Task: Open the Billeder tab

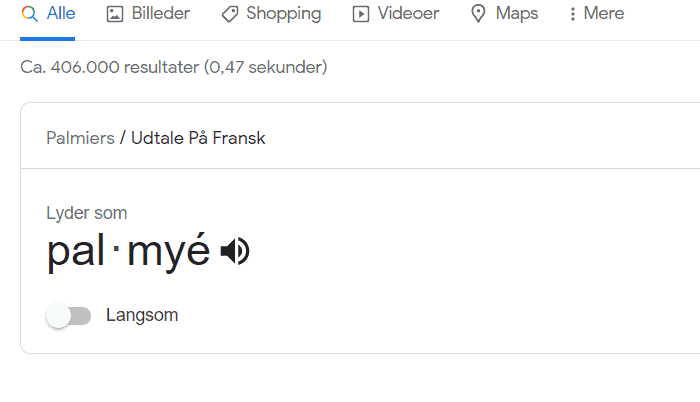Action: [148, 14]
